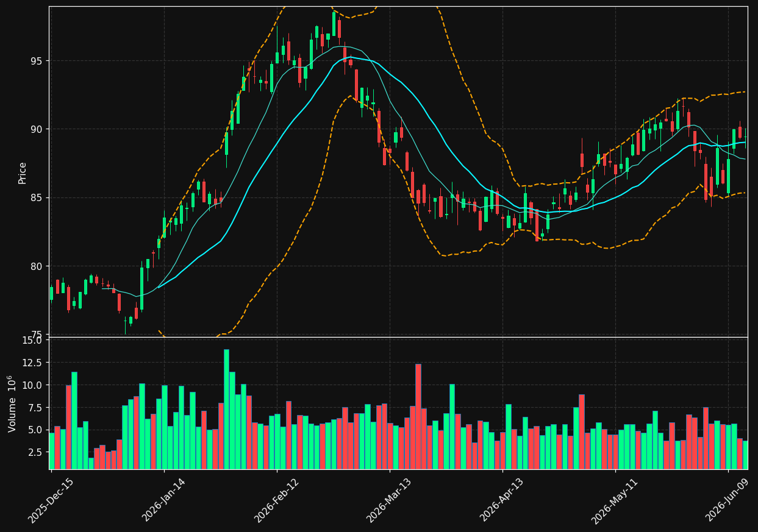Click the tallest green volume bar
Screen dimensions: 758x532
click(x=226, y=409)
